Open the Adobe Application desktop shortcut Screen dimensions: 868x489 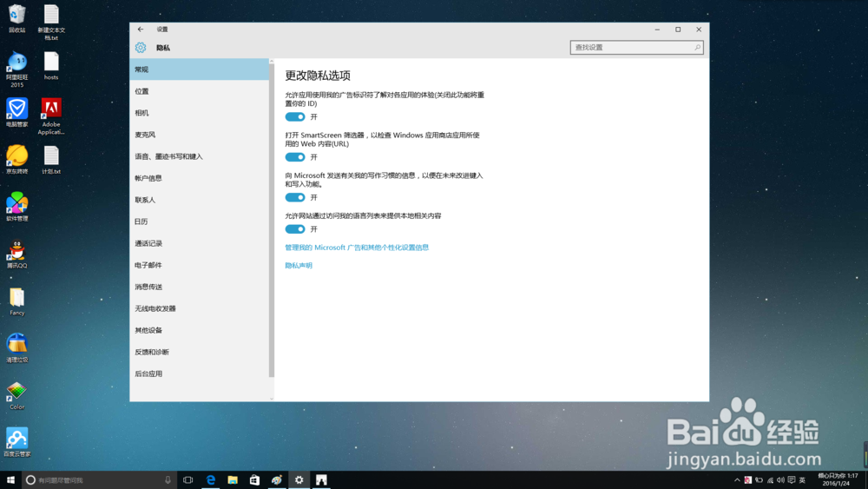pos(51,116)
